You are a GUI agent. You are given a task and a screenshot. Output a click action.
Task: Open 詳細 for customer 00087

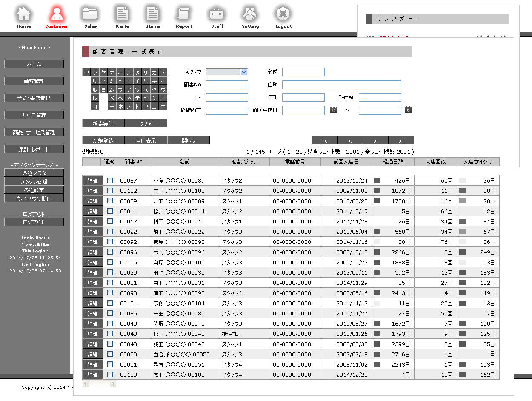point(92,180)
